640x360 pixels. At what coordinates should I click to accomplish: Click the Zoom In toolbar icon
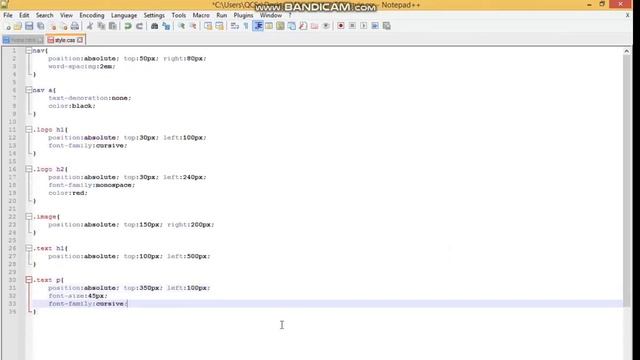point(181,26)
